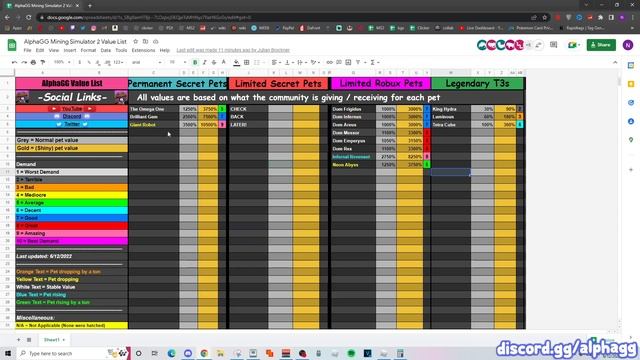Open the borders tool

click(x=247, y=62)
